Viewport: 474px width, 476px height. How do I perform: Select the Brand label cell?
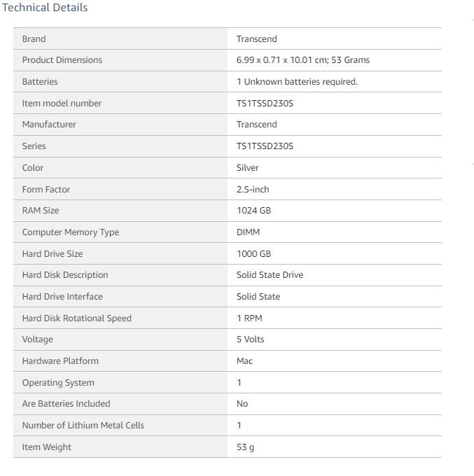pyautogui.click(x=120, y=38)
